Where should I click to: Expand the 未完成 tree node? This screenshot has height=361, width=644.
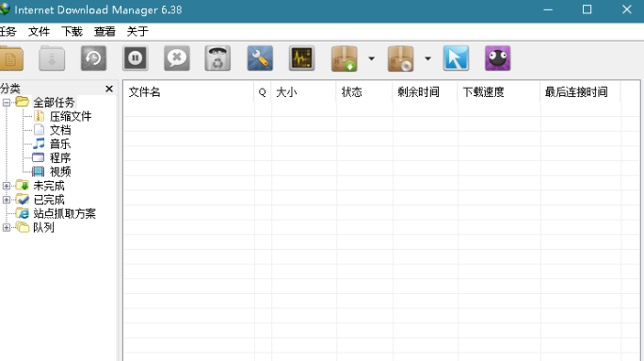[7, 186]
